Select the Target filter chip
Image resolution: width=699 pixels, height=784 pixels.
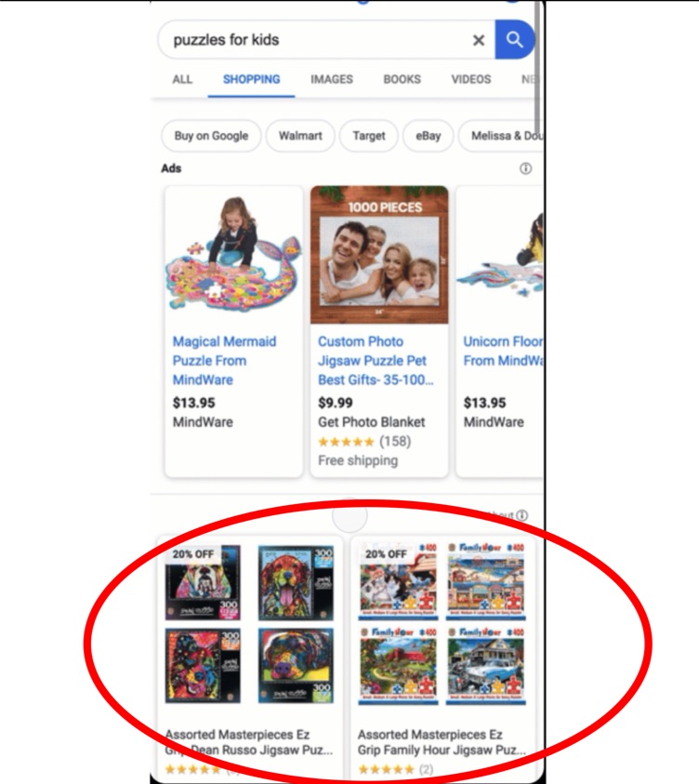(x=369, y=136)
